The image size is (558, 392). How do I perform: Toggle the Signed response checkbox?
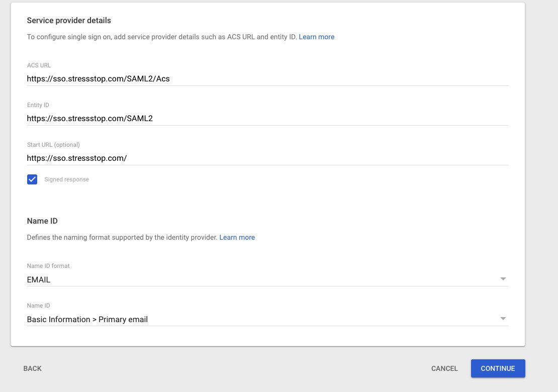[x=32, y=179]
